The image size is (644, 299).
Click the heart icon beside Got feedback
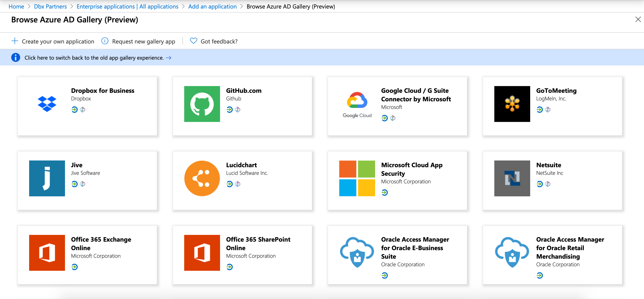click(194, 41)
